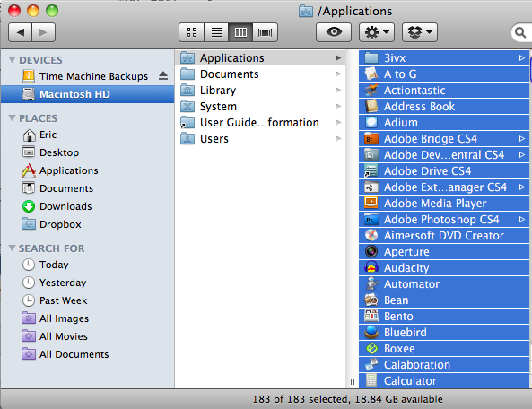Image resolution: width=532 pixels, height=409 pixels.
Task: Click the Calculator app icon
Action: (371, 380)
